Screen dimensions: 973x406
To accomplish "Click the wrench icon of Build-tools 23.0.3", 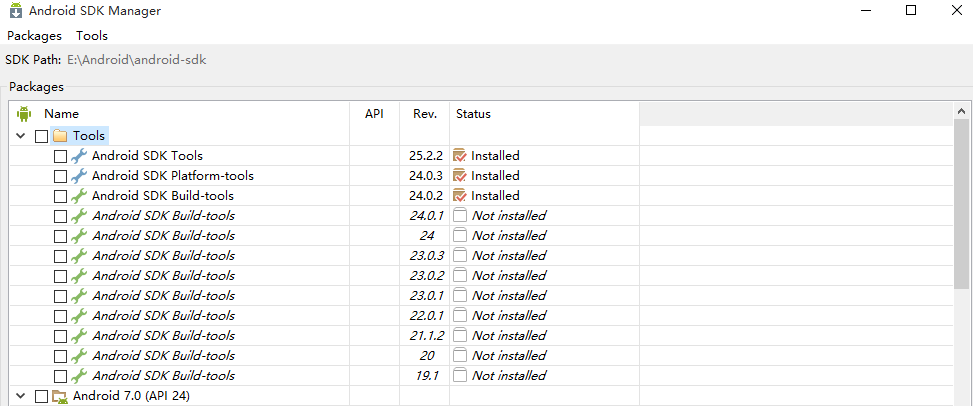I will 79,255.
